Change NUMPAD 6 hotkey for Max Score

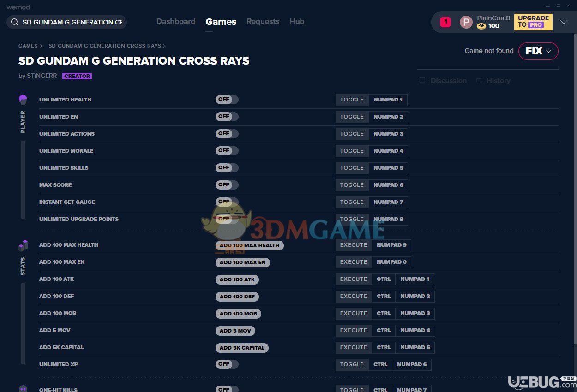[x=388, y=185]
